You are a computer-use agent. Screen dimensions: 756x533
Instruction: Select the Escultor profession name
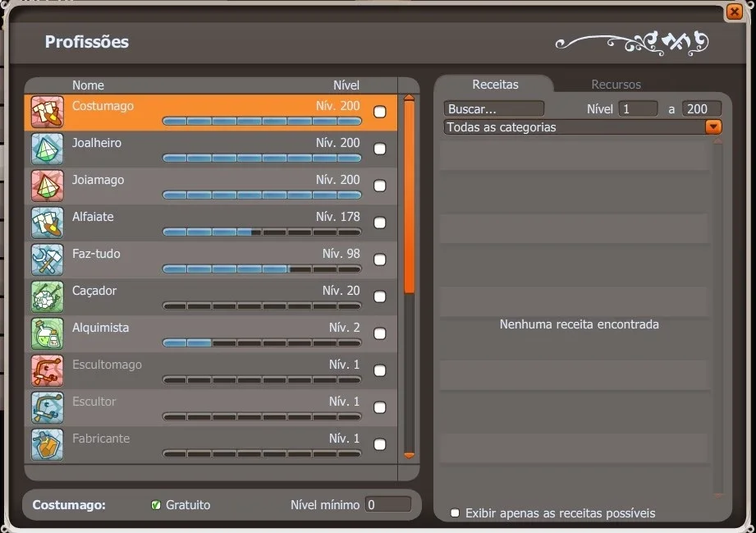[94, 402]
